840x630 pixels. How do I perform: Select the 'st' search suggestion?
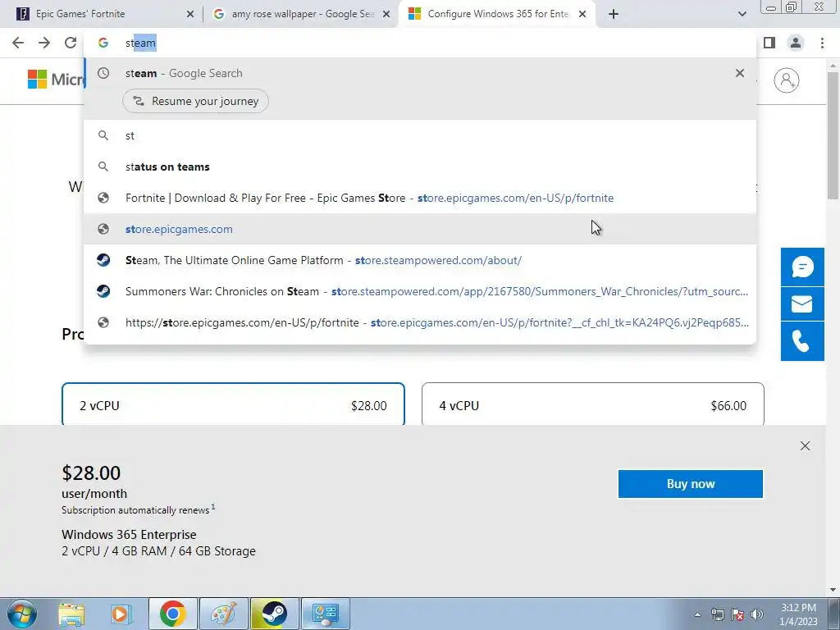tap(420, 135)
